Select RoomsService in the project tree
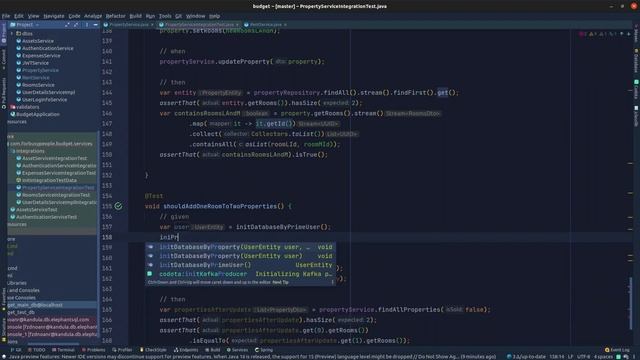Image resolution: width=640 pixels, height=360 pixels. [x=38, y=85]
